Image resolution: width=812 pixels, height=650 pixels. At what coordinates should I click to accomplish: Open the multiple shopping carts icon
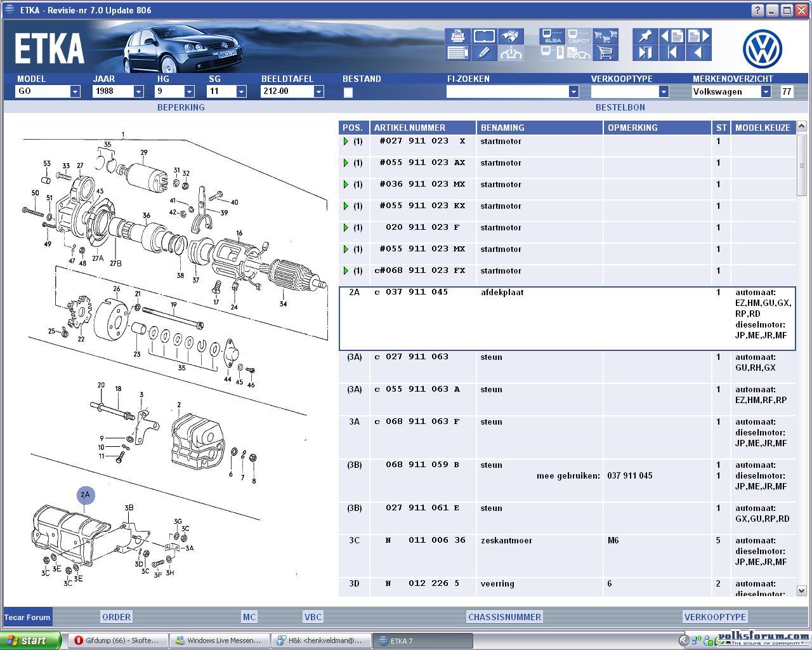tap(605, 36)
